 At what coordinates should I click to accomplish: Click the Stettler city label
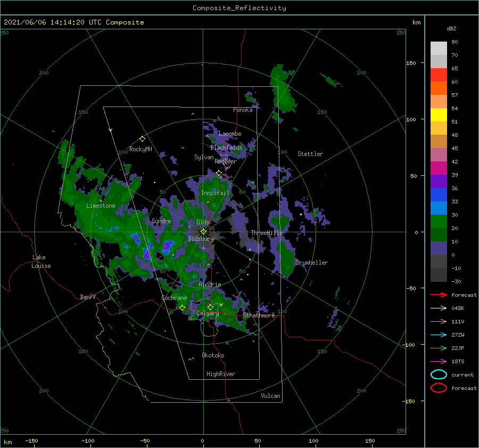310,154
